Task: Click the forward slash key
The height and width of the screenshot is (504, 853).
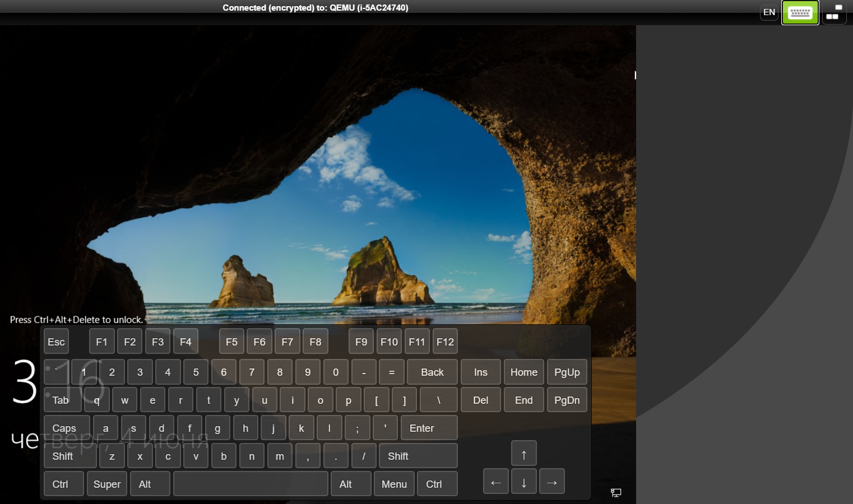Action: click(x=364, y=456)
